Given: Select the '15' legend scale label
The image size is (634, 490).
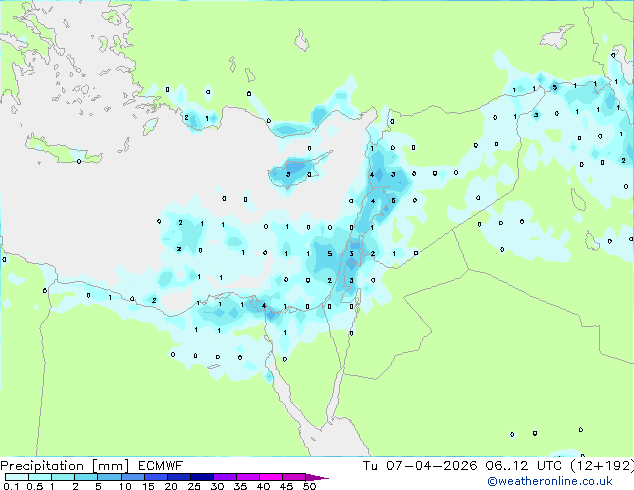Looking at the screenshot, I should coord(148,486).
